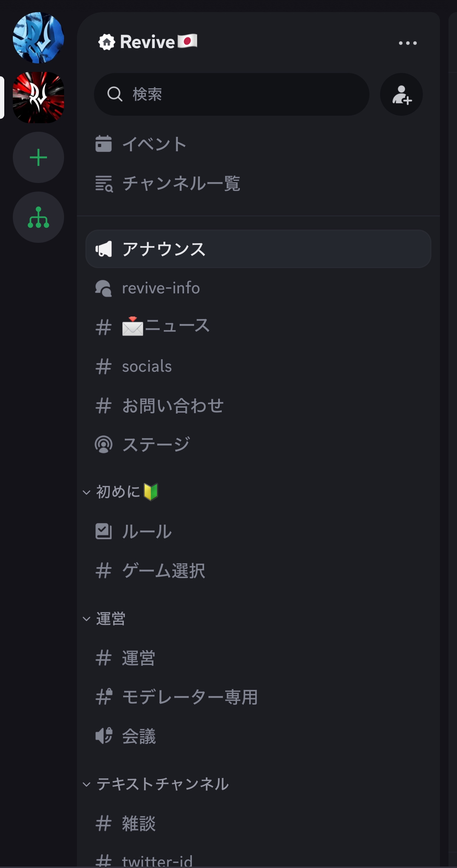The width and height of the screenshot is (457, 868).
Task: Open the ルール rules channel
Action: [258, 532]
